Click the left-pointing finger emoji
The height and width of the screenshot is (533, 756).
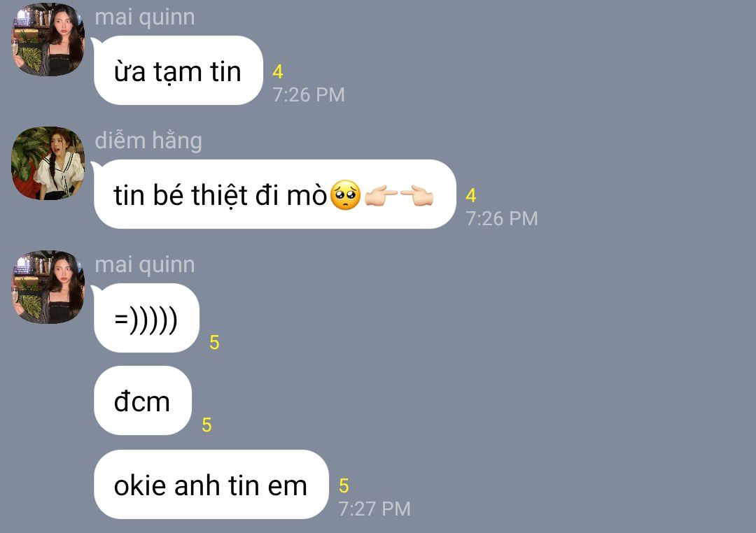tap(416, 196)
